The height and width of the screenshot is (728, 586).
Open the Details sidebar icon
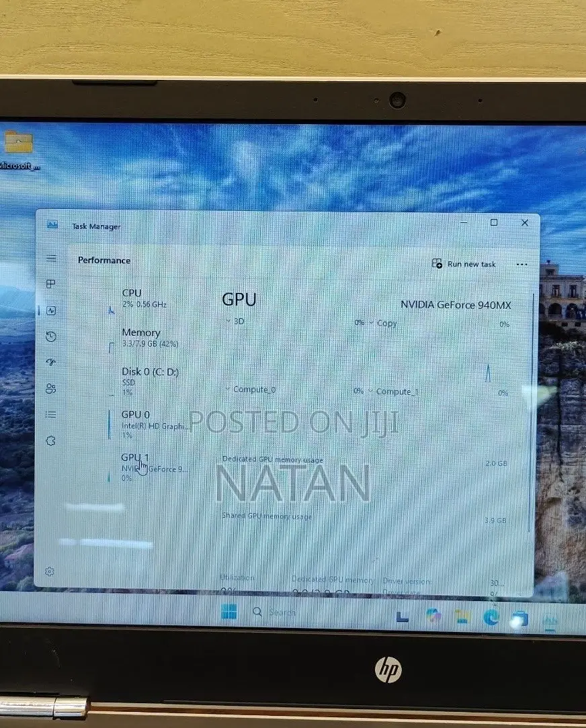tap(51, 414)
